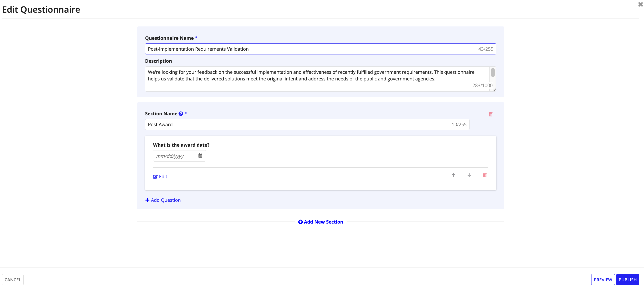Click the Description textarea resize handle
Image resolution: width=644 pixels, height=288 pixels.
pos(494,90)
